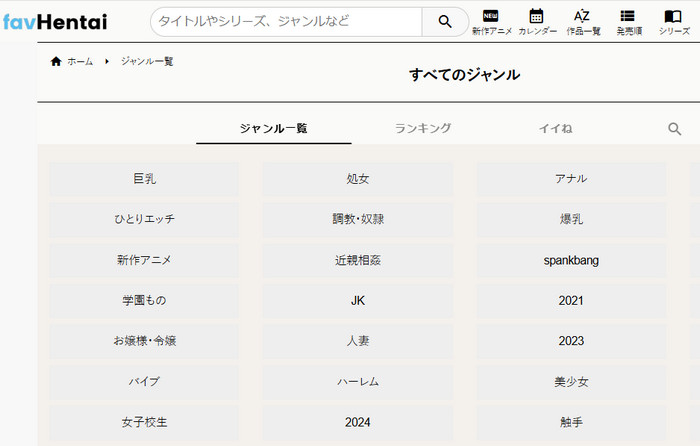Switch to the ランキング tab
The width and height of the screenshot is (700, 446).
[x=423, y=128]
